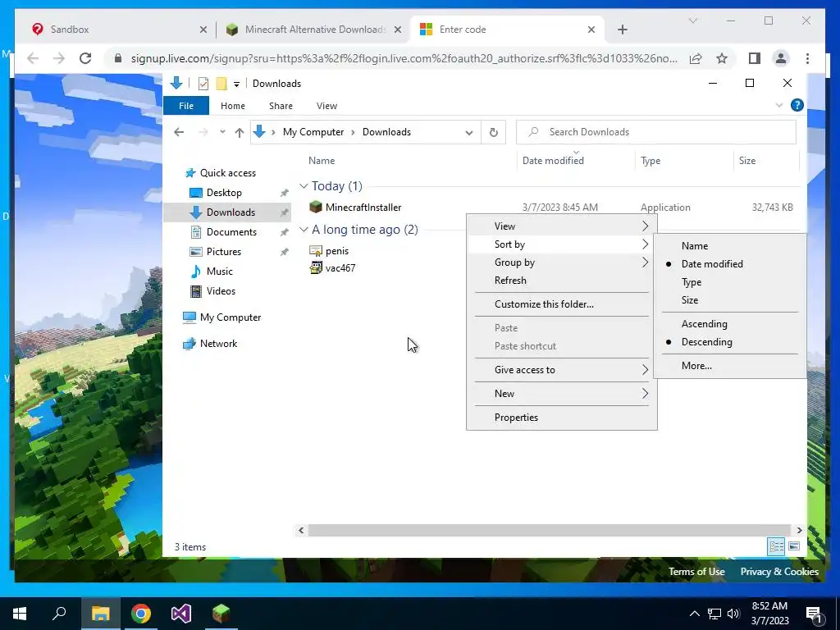The width and height of the screenshot is (840, 630).
Task: Open Chrome from the taskbar
Action: click(141, 613)
